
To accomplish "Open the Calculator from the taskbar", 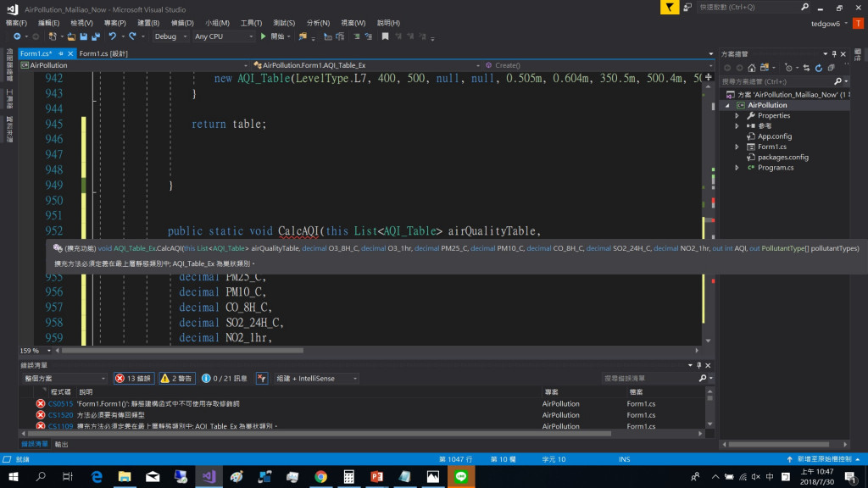I will pyautogui.click(x=348, y=476).
